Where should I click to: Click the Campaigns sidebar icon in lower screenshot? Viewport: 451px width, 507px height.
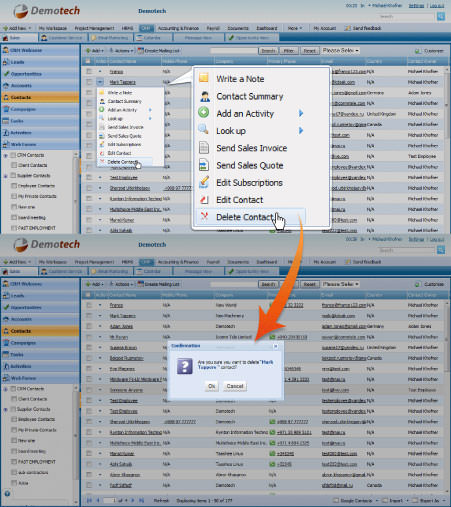(x=6, y=343)
